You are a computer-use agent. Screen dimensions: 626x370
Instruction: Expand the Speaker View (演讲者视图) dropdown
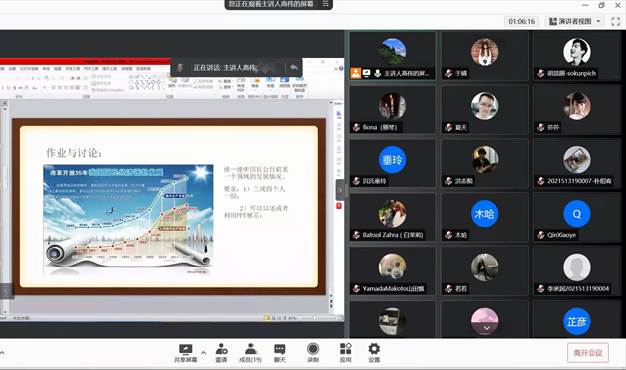[x=574, y=22]
